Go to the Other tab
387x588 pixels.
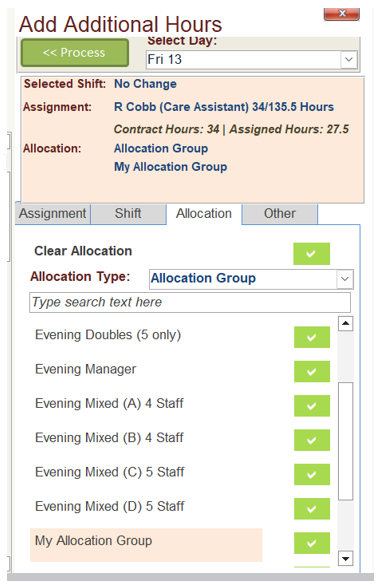point(280,214)
